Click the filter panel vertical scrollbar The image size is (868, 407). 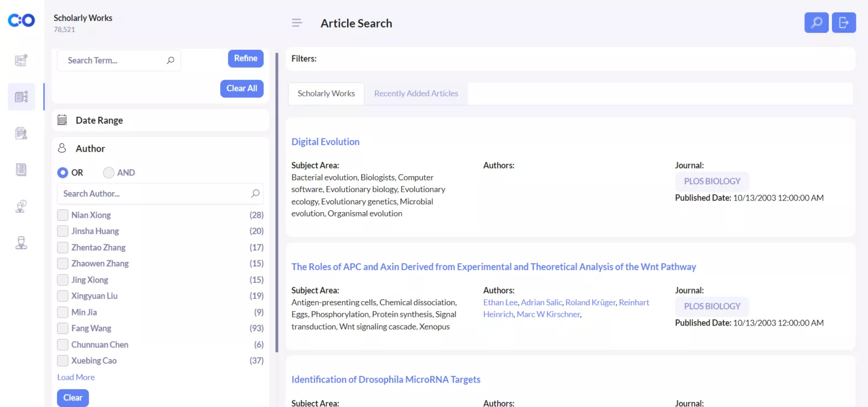point(277,202)
